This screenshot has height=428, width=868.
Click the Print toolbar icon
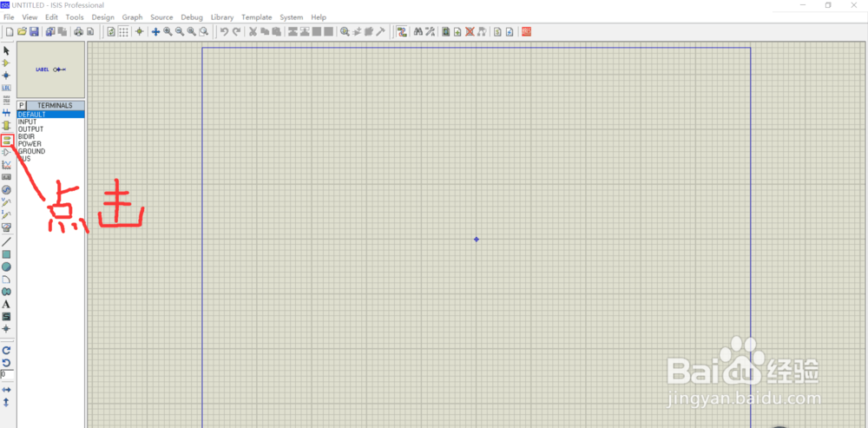(x=79, y=32)
